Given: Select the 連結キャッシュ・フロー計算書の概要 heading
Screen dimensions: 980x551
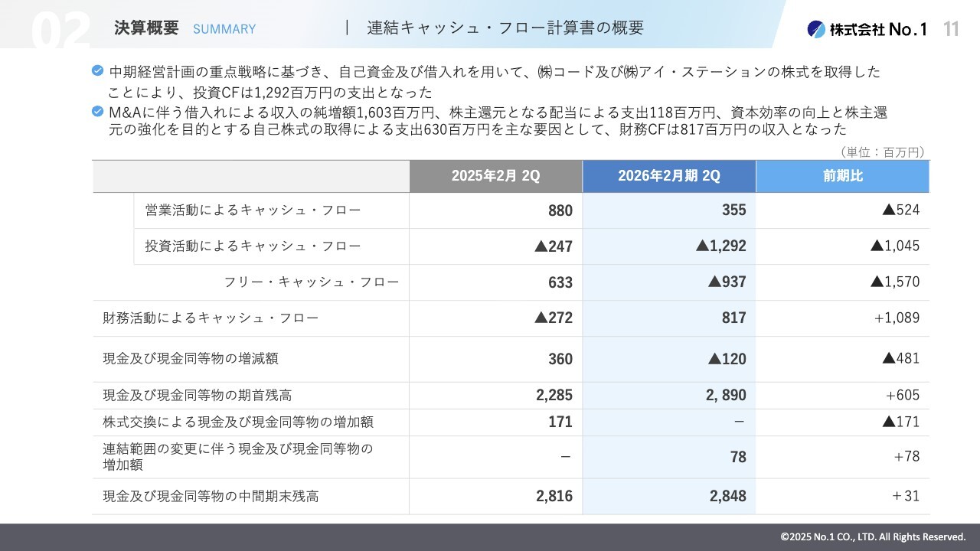Looking at the screenshot, I should 505,28.
